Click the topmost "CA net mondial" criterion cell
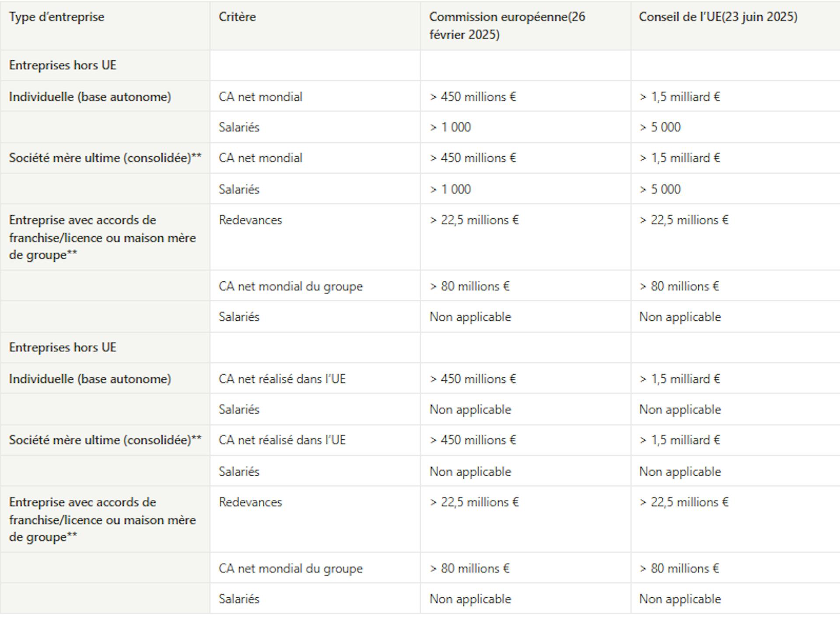 click(x=260, y=97)
